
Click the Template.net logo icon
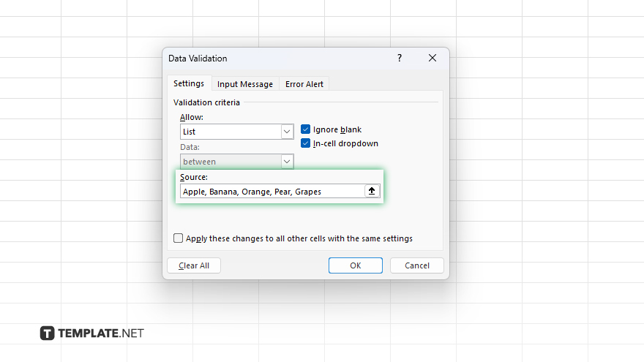point(47,333)
